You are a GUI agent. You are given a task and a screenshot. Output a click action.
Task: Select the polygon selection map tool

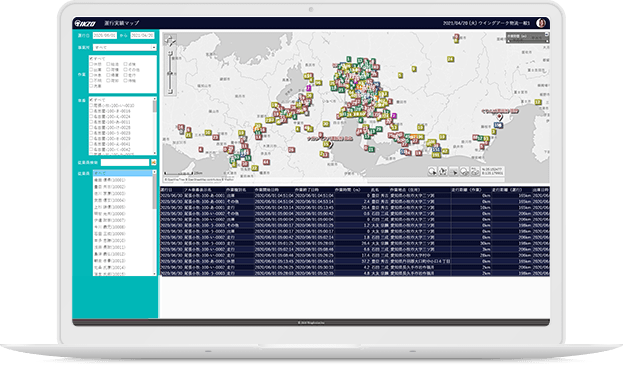(443, 172)
